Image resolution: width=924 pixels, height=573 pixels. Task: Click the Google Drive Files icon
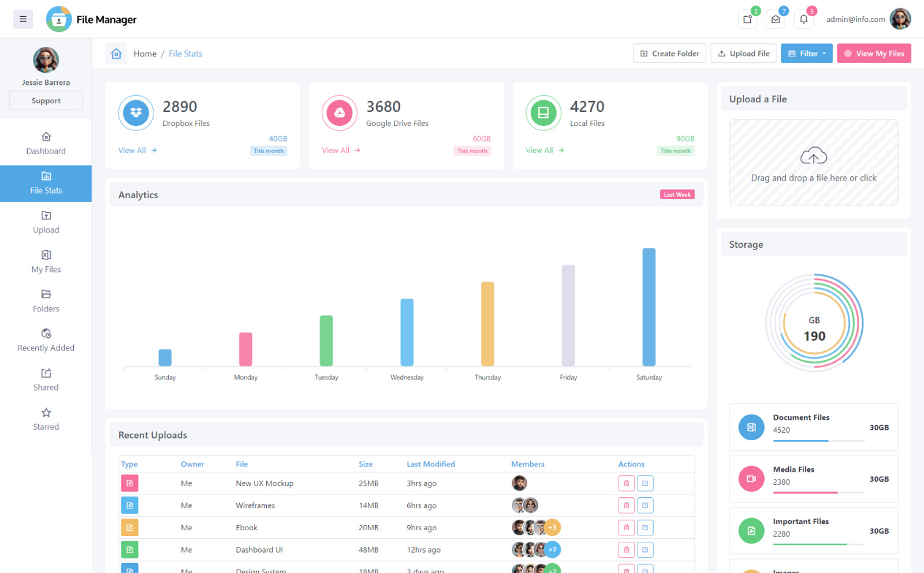click(x=339, y=113)
